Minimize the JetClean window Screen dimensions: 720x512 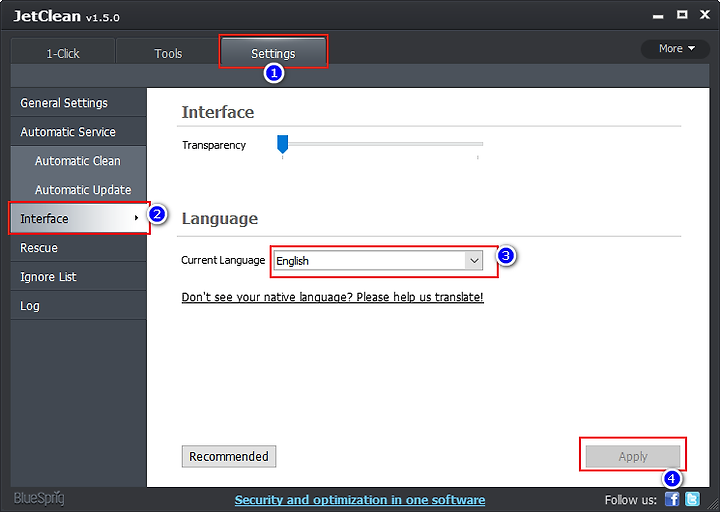coord(658,16)
